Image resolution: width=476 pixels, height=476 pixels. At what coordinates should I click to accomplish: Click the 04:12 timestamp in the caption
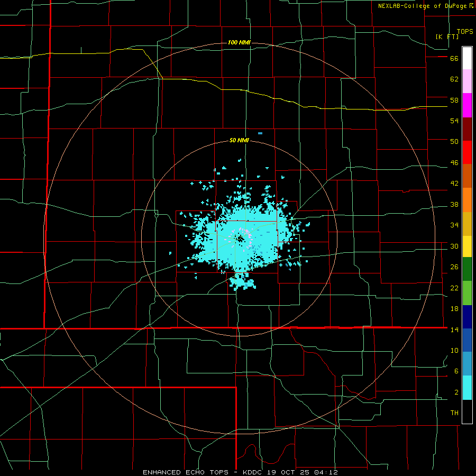point(326,472)
